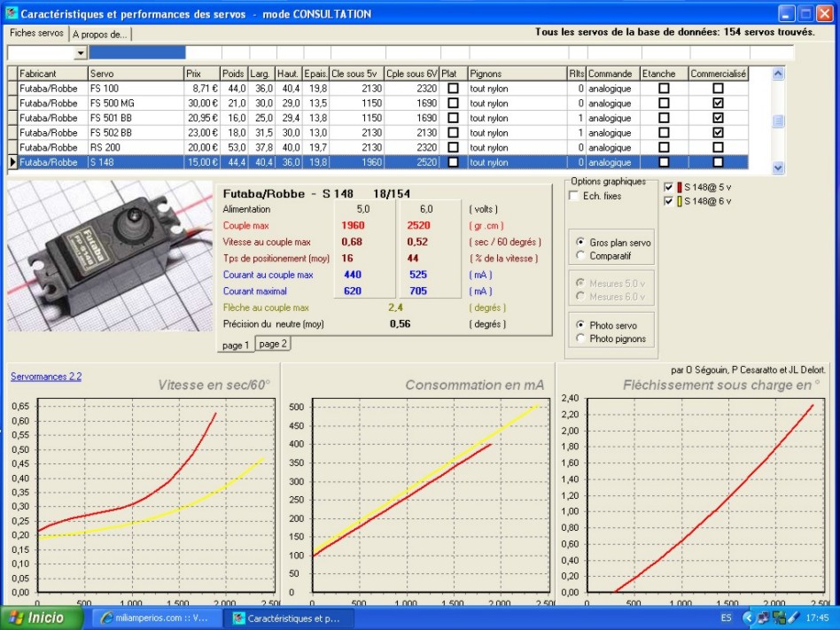Click the red S 148@ 5 v color swatch
Viewport: 840px width, 630px height.
pyautogui.click(x=680, y=187)
